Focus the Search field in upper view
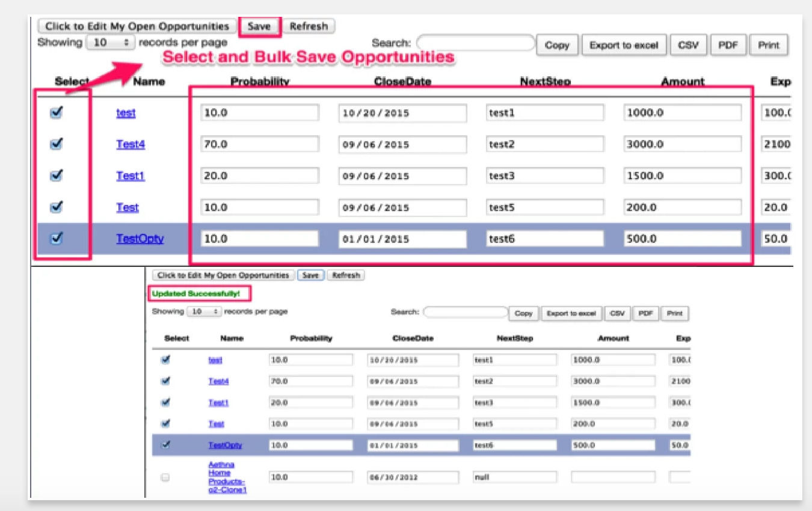Screen dimensions: 812x511 475,43
